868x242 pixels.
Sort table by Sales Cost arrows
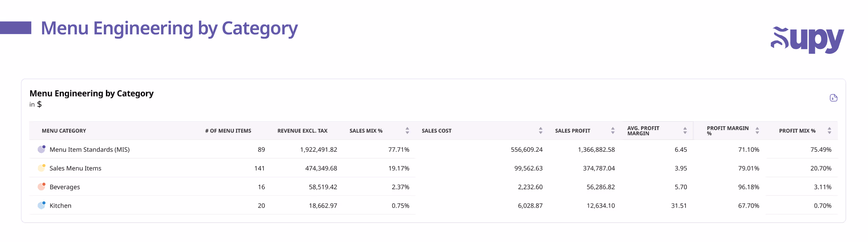[541, 131]
